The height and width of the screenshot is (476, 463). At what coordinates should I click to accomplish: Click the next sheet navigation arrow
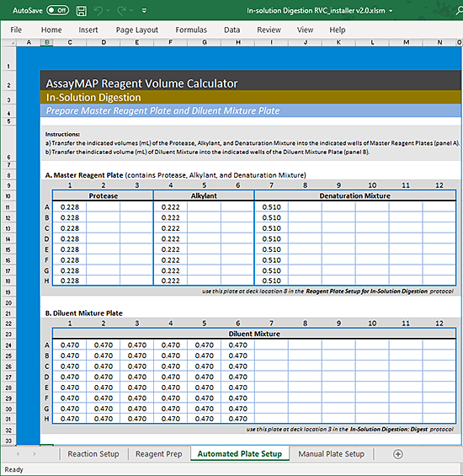tap(35, 454)
